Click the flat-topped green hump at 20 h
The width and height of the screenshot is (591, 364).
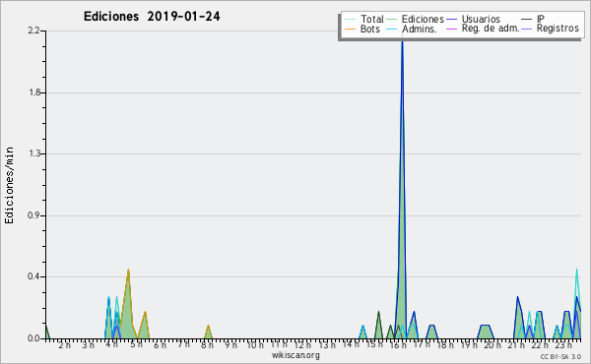click(x=485, y=332)
